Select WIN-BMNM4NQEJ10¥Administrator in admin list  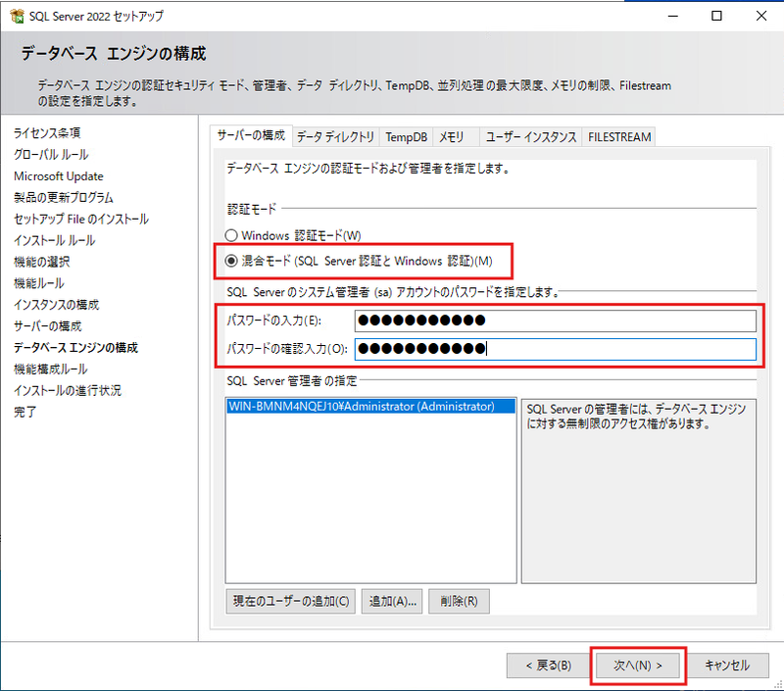tap(370, 406)
